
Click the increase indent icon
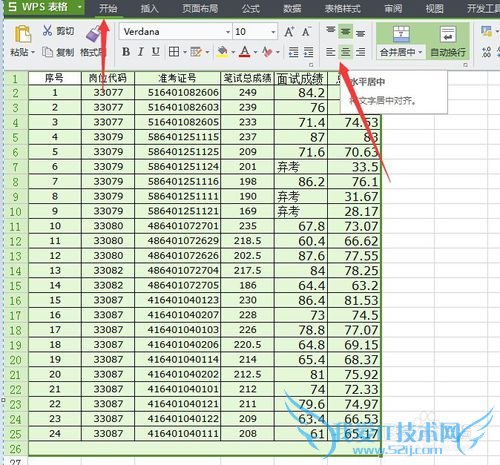click(x=308, y=52)
